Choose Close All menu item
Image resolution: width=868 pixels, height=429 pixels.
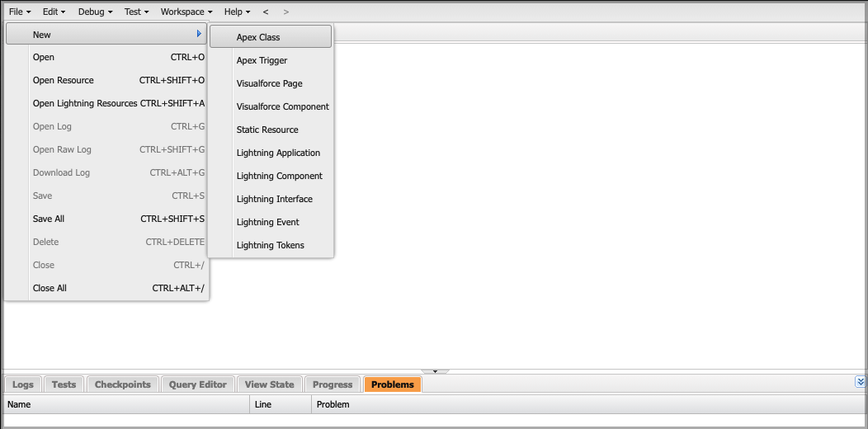pyautogui.click(x=107, y=288)
